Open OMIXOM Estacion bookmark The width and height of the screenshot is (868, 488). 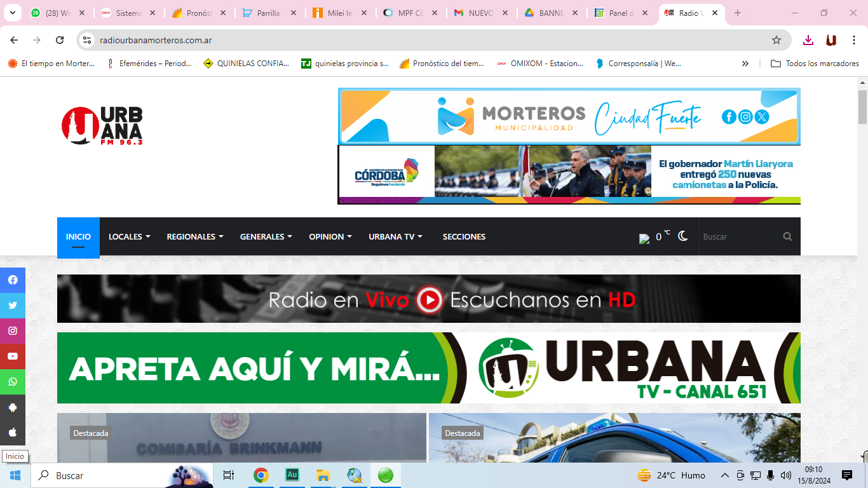540,64
